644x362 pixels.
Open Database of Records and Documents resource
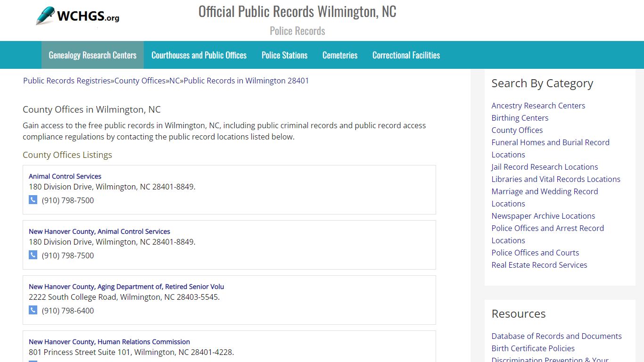(557, 336)
